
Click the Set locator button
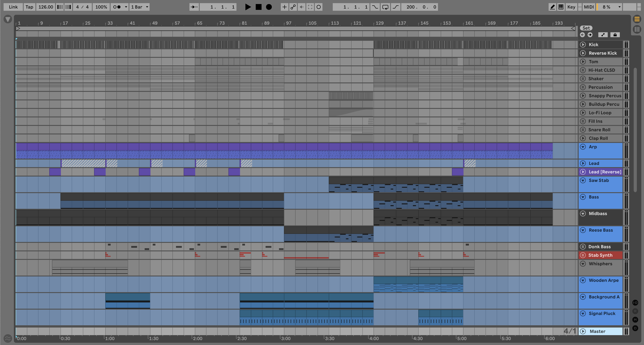[x=586, y=28]
